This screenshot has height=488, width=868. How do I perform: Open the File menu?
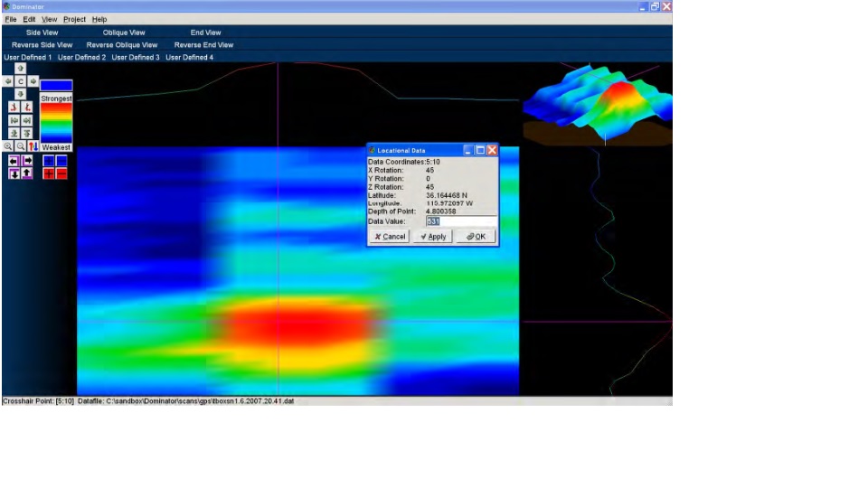(x=11, y=19)
